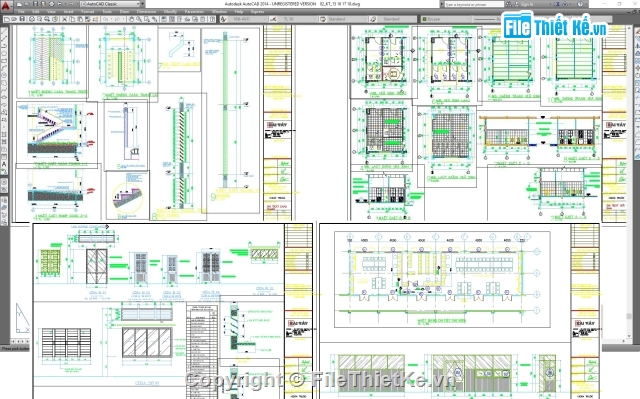
Task: Click Plot in the Quick Access toolbar
Action: [x=52, y=4]
